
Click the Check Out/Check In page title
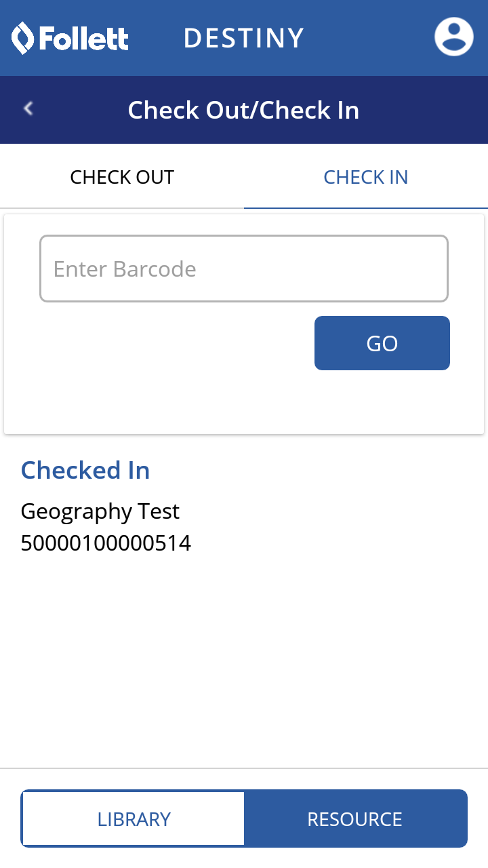click(243, 110)
